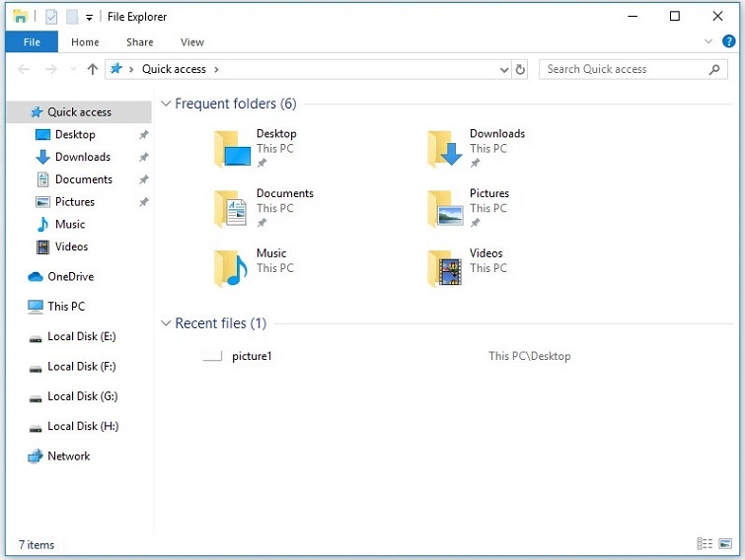Open Pictures in the navigation pane
The width and height of the screenshot is (745, 560).
tap(75, 202)
